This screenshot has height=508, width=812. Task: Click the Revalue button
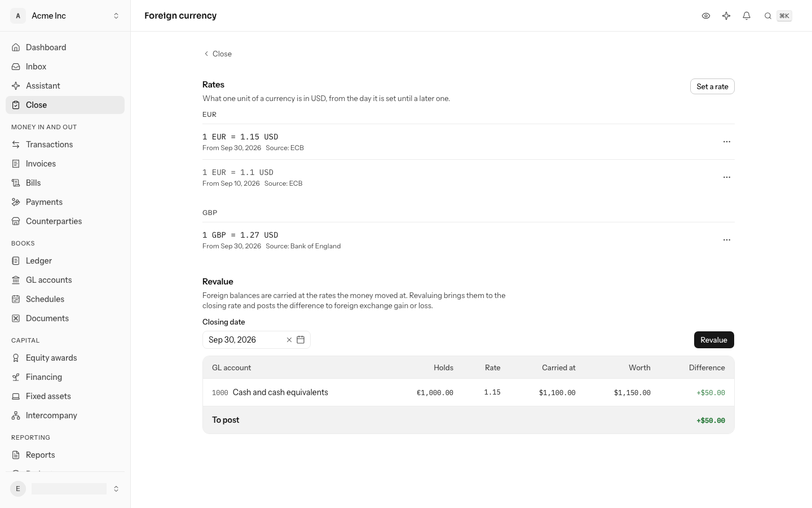click(714, 340)
